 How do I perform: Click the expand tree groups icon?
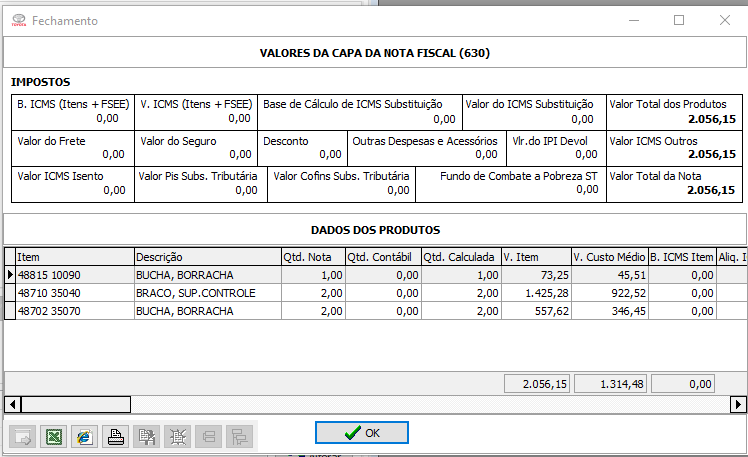[x=239, y=436]
